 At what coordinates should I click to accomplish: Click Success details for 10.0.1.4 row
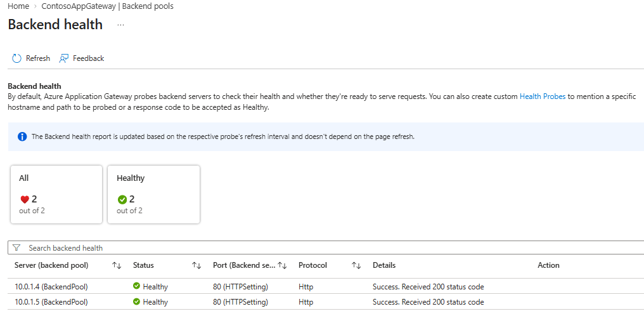click(x=428, y=286)
